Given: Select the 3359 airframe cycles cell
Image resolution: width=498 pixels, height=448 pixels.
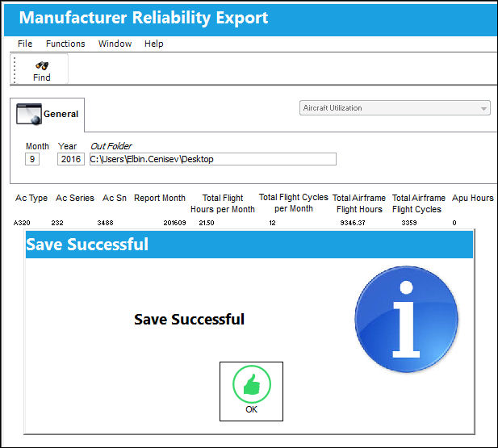Looking at the screenshot, I should [409, 223].
